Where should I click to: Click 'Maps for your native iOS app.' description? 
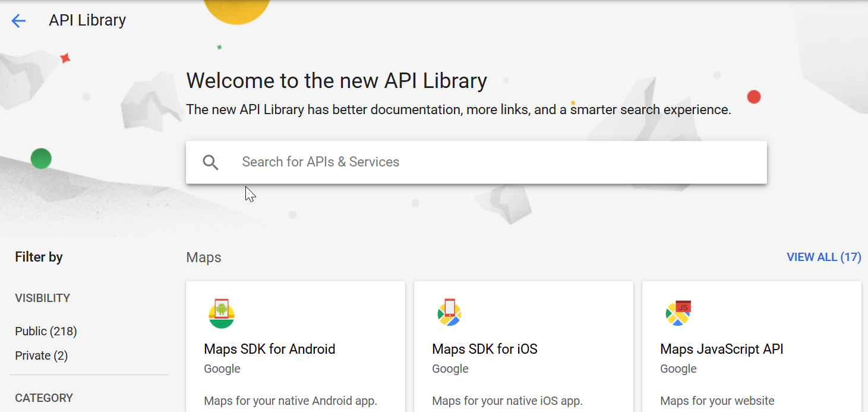[507, 401]
